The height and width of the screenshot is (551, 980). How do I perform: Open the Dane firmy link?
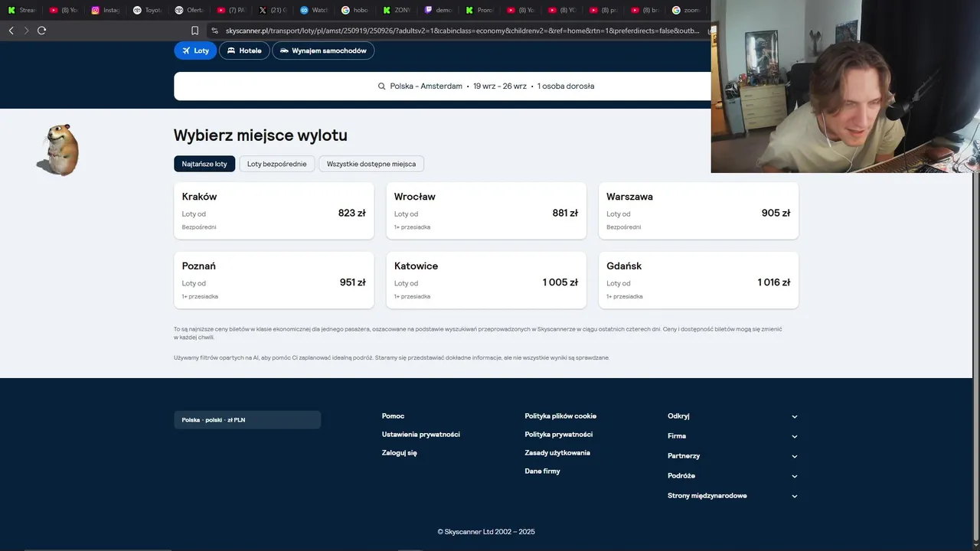pos(542,471)
